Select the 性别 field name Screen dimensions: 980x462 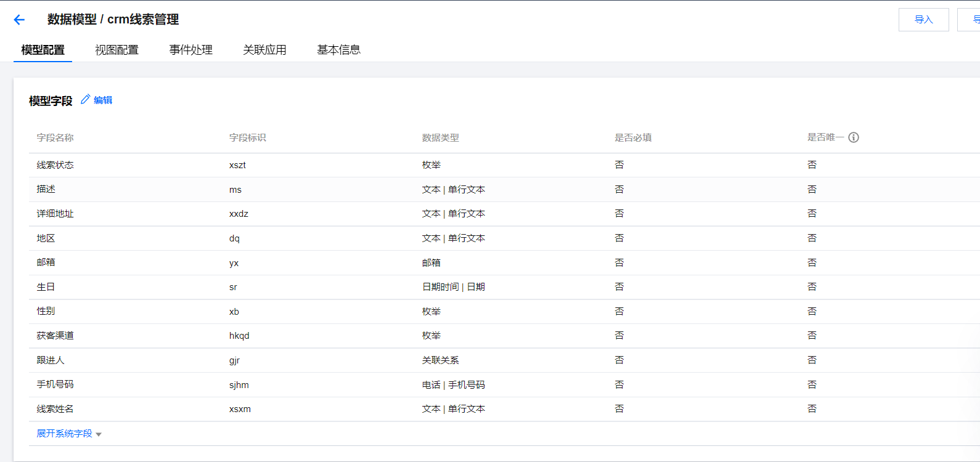[x=46, y=311]
